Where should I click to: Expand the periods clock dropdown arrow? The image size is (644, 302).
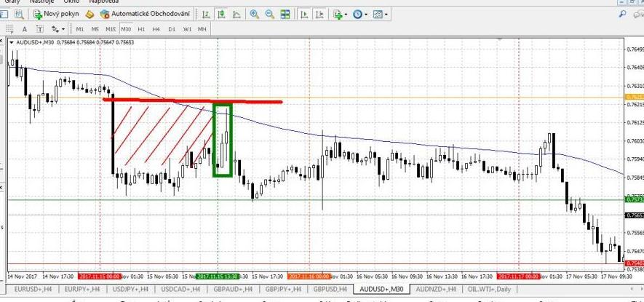coord(365,15)
